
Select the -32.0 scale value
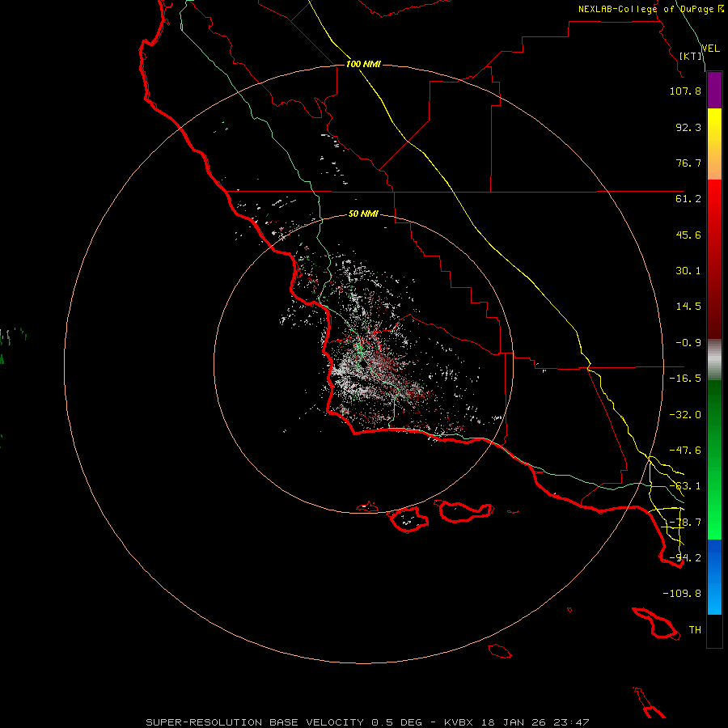(x=685, y=415)
